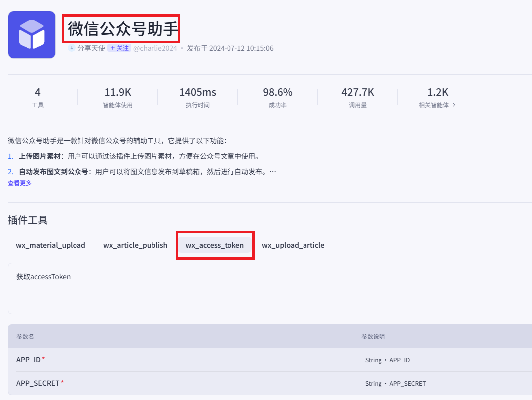Click the author avatar beside 分享天使
This screenshot has width=532, height=400.
(x=71, y=48)
